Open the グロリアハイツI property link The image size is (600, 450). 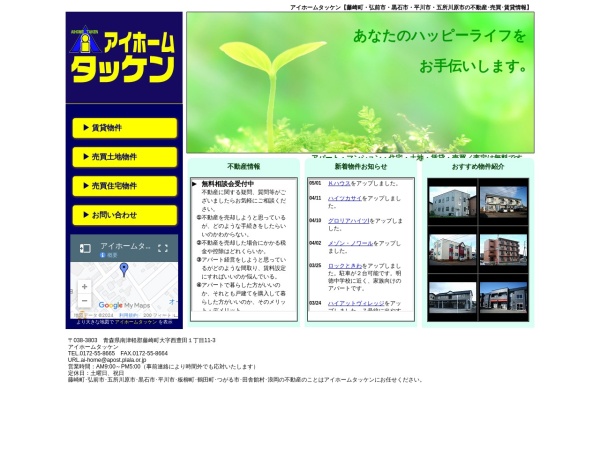coord(349,221)
